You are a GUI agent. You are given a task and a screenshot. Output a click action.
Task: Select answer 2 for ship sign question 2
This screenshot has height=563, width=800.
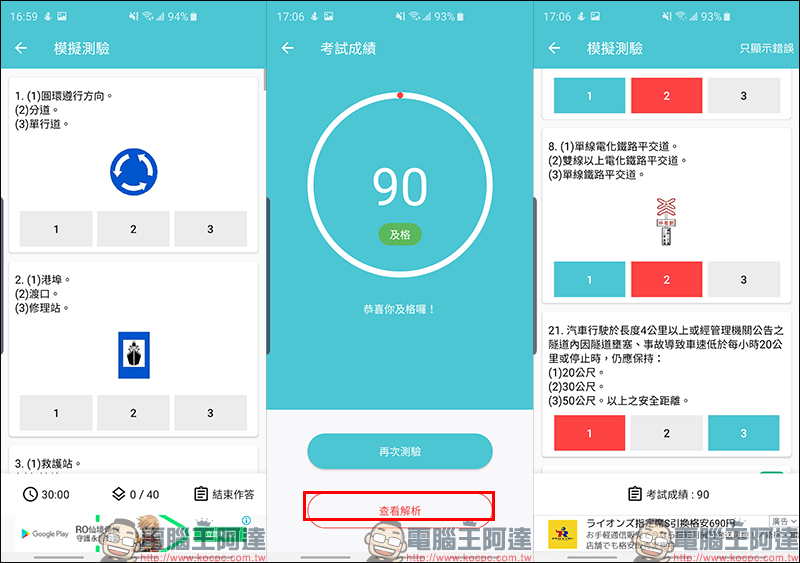(133, 412)
